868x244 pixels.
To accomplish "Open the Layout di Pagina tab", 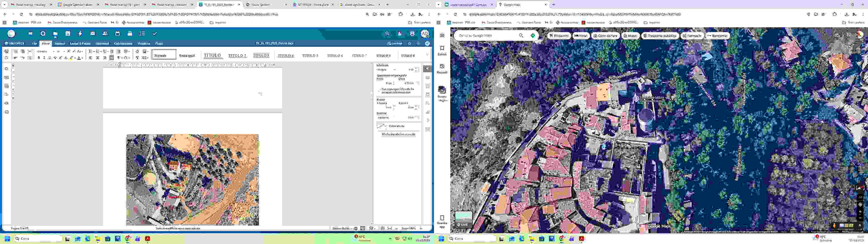I will tap(80, 43).
